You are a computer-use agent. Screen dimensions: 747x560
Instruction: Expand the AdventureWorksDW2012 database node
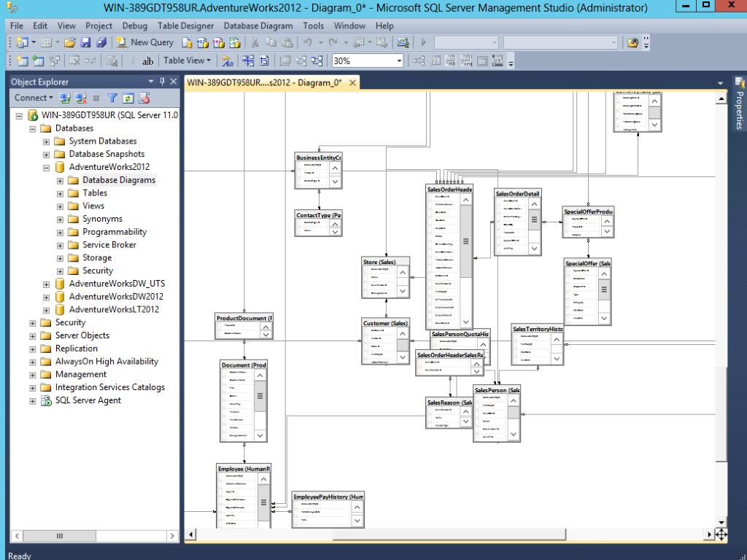click(46, 297)
